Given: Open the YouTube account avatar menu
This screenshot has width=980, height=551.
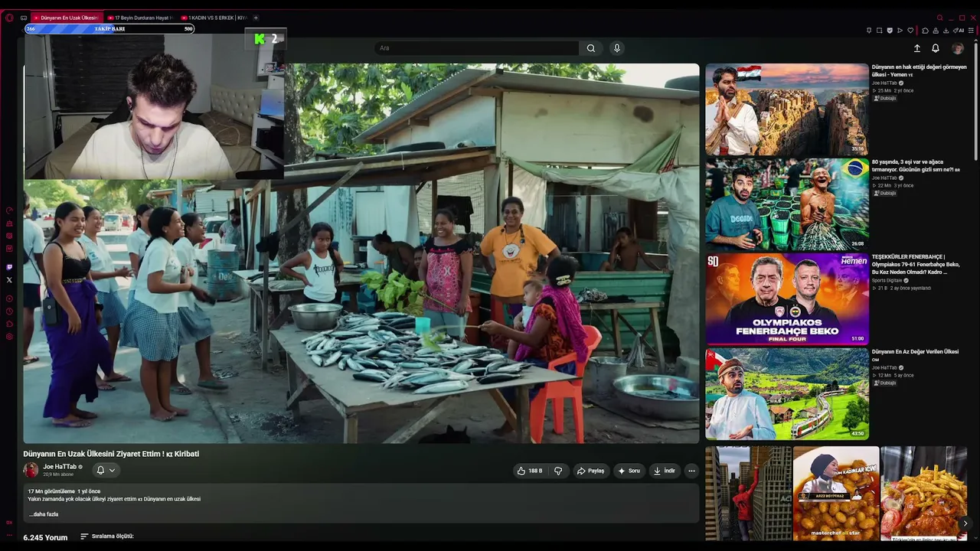Looking at the screenshot, I should (x=958, y=48).
